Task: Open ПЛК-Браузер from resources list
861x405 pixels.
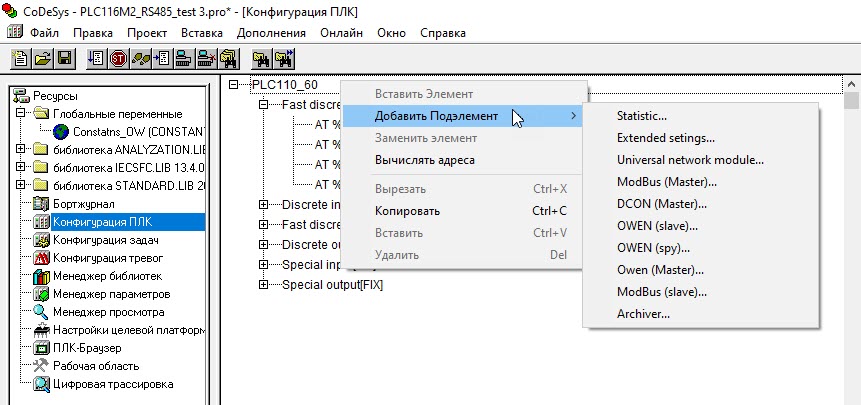Action: click(x=86, y=348)
